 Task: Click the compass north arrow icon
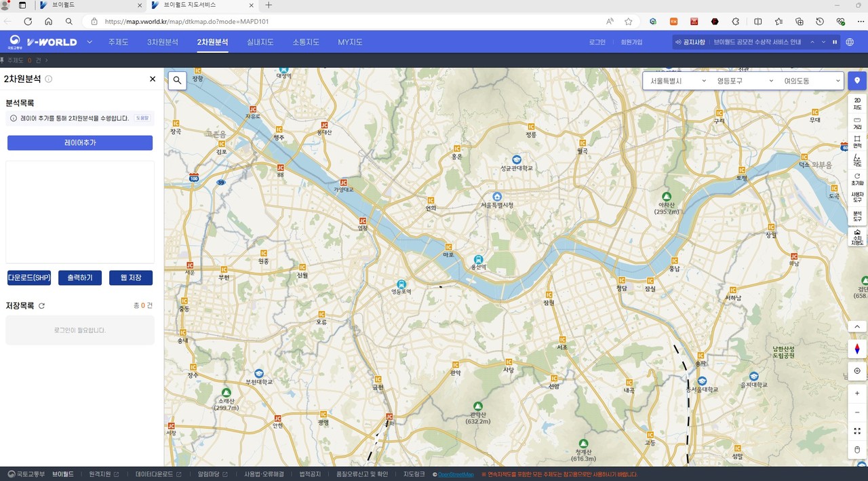coord(857,349)
